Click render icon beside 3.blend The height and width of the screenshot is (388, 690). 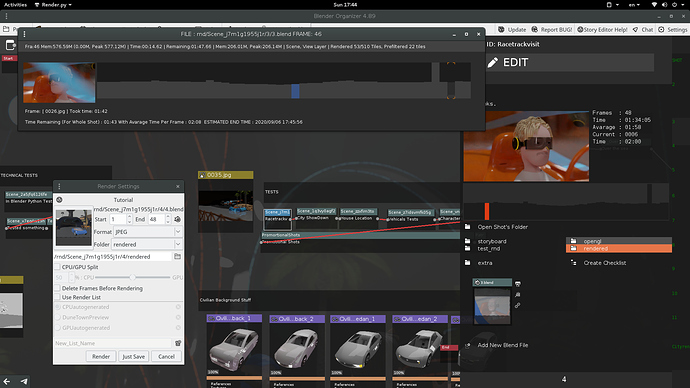pos(518,284)
